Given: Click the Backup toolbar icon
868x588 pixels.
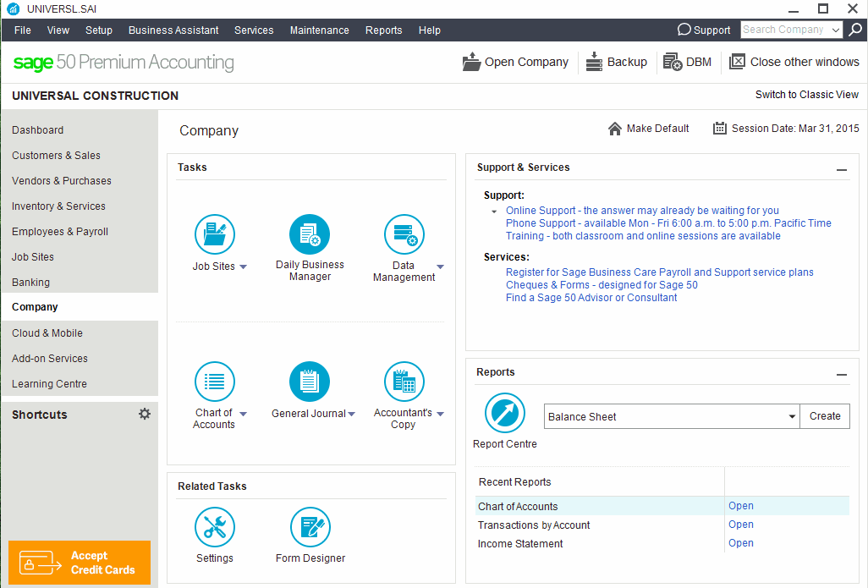Looking at the screenshot, I should pos(594,62).
